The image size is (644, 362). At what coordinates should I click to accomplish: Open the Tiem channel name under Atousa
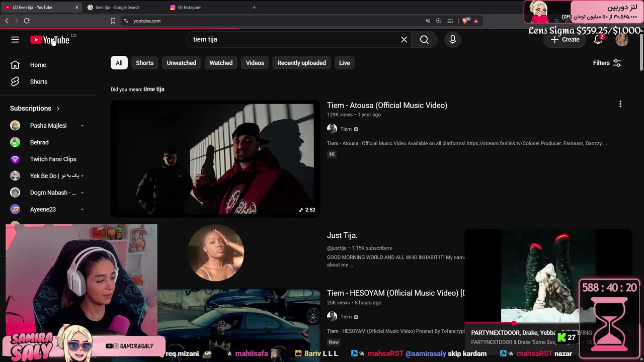(x=346, y=129)
